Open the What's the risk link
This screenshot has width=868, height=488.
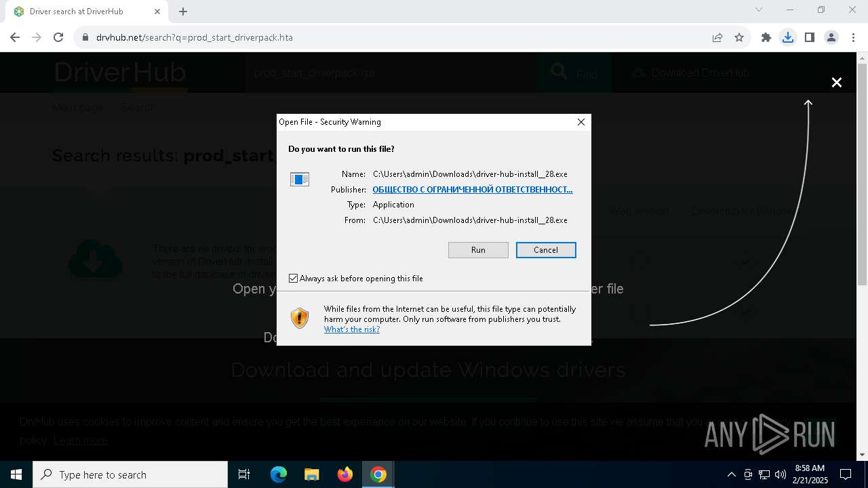coord(352,329)
